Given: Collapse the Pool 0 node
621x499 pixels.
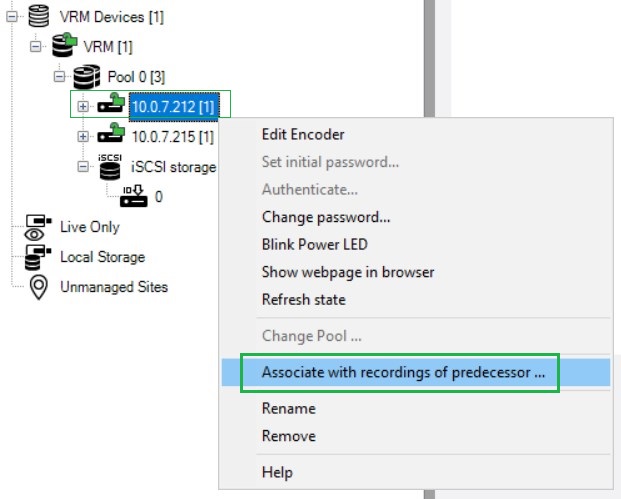Looking at the screenshot, I should [x=60, y=75].
